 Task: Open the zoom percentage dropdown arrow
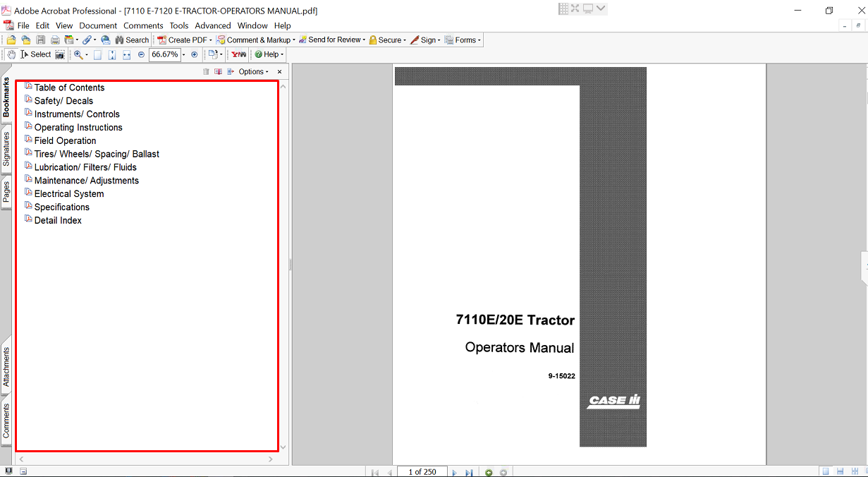(x=184, y=54)
